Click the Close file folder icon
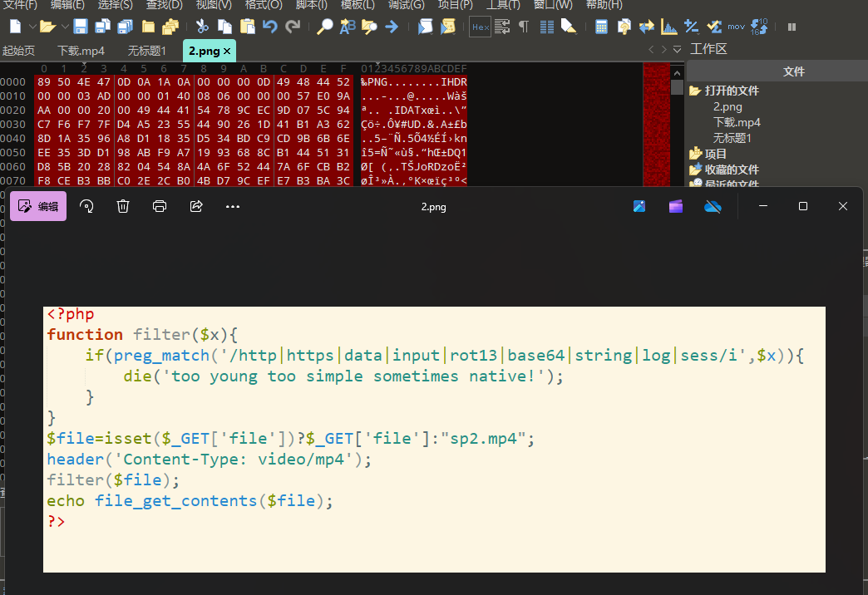 [x=148, y=26]
